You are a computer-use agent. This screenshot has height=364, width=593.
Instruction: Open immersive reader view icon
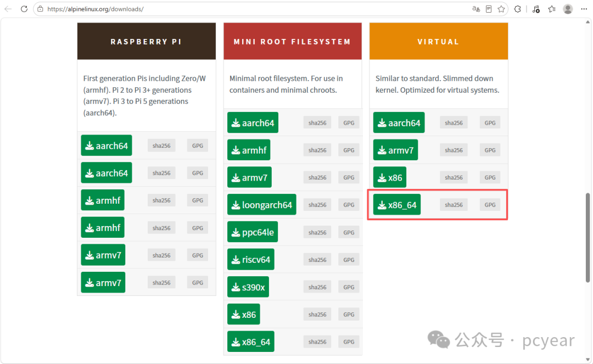[489, 9]
